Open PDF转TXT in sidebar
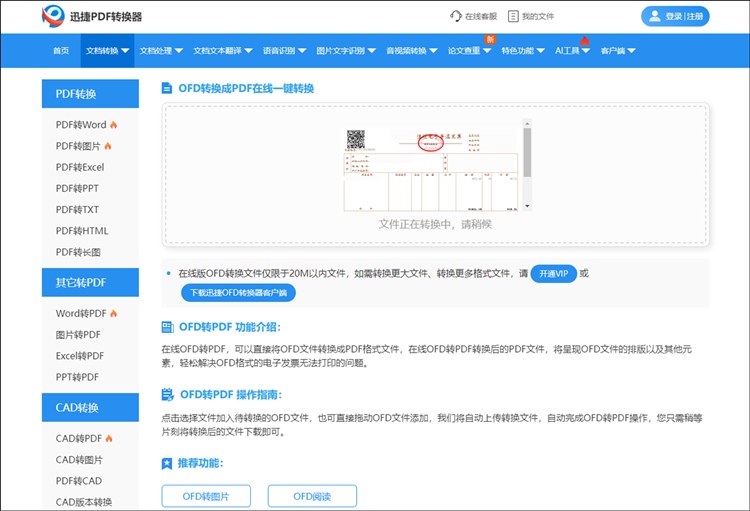The width and height of the screenshot is (750, 511). (77, 210)
